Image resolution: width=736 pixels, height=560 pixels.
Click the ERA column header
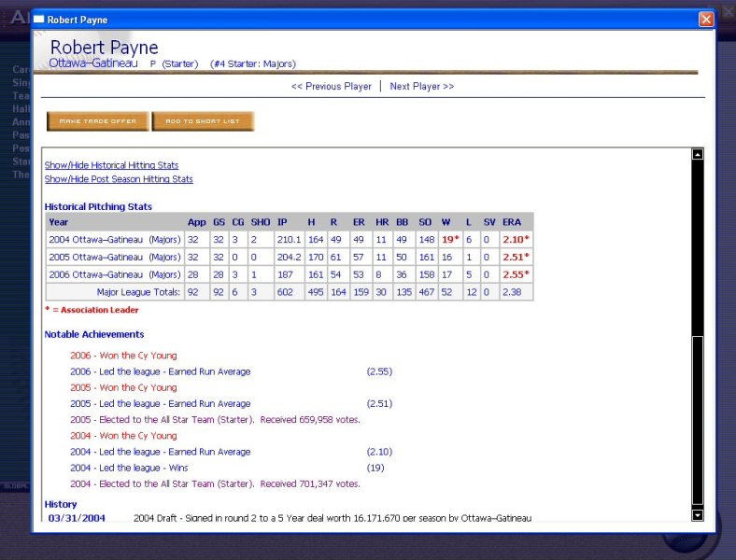[x=511, y=222]
